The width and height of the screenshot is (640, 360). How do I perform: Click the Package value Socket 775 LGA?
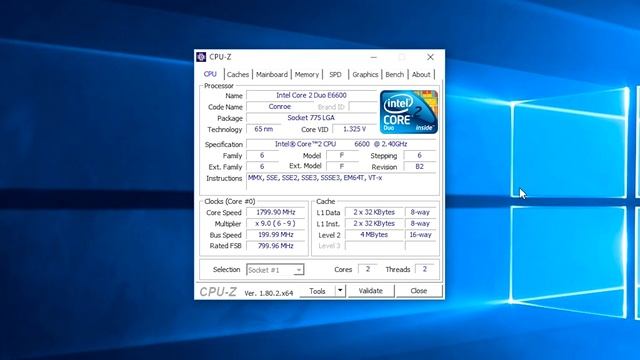click(311, 118)
